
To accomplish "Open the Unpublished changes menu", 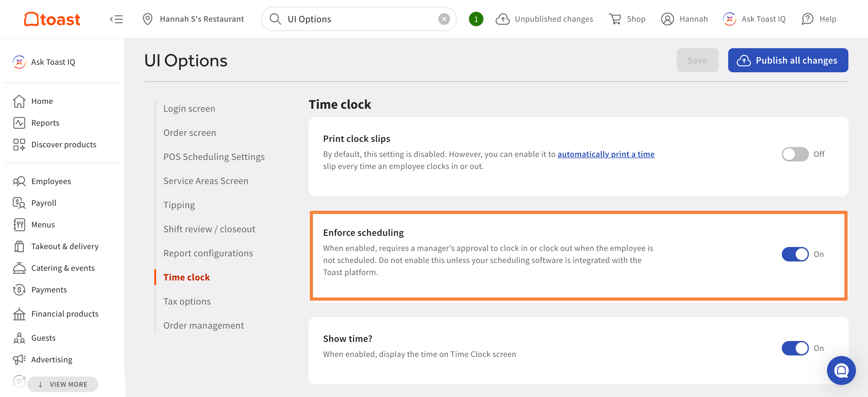I will click(545, 19).
